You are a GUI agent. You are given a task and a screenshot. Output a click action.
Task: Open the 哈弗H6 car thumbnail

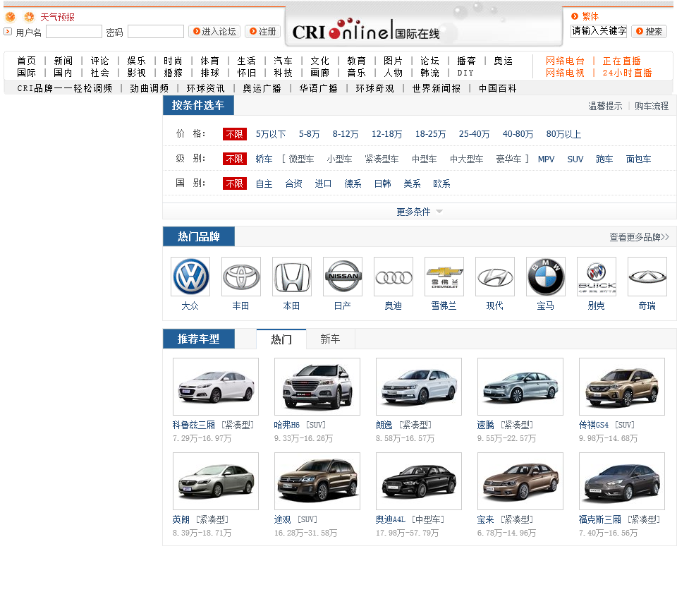[317, 387]
